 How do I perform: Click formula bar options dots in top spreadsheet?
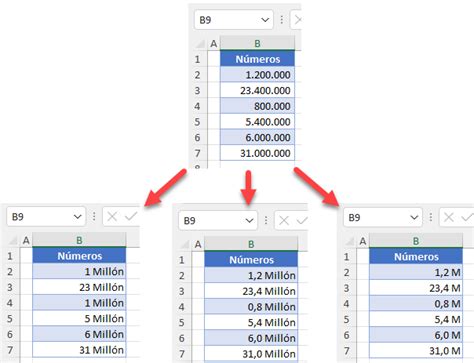(282, 20)
